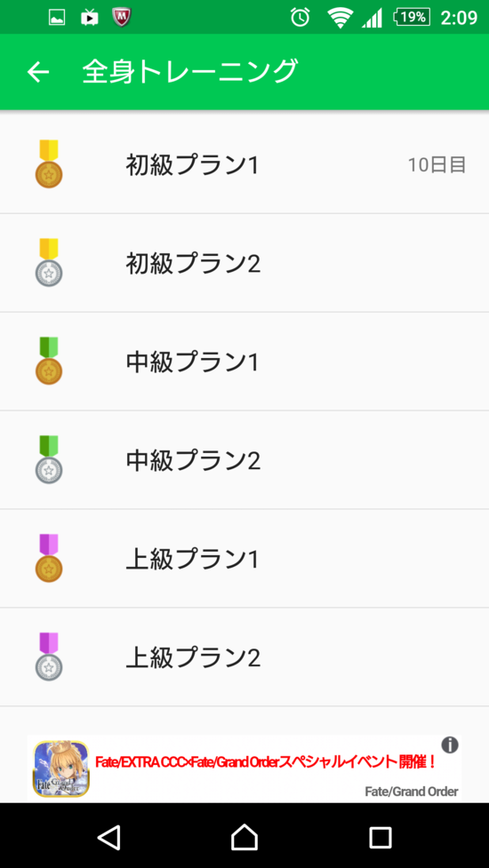Tap the green-ribbon gold medal for 中級プラン1

point(49,361)
